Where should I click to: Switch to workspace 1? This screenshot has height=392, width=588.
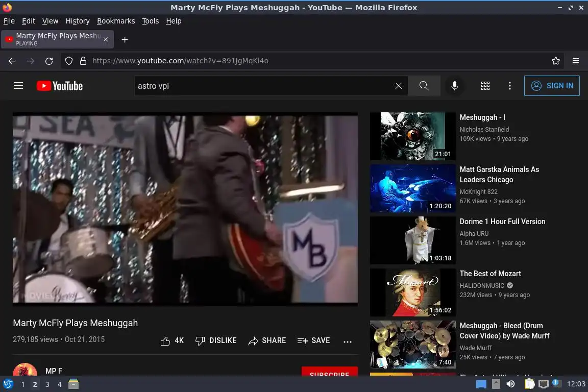click(23, 384)
